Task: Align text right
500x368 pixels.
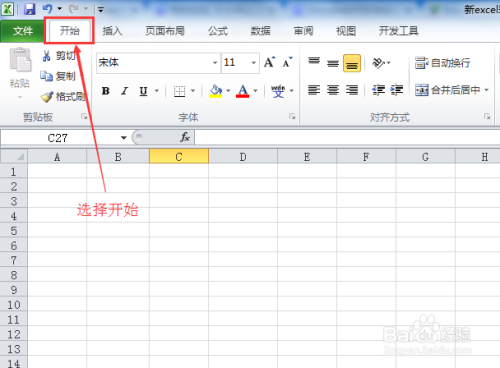Action: click(352, 90)
